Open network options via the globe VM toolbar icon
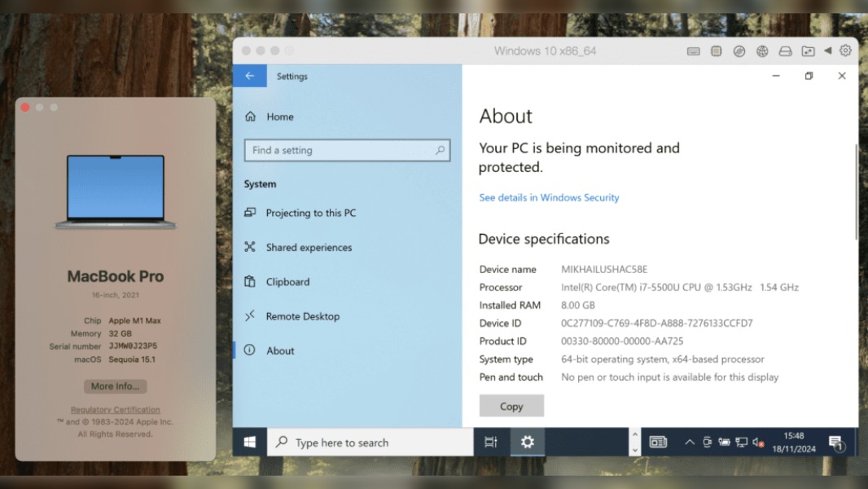 tap(762, 51)
